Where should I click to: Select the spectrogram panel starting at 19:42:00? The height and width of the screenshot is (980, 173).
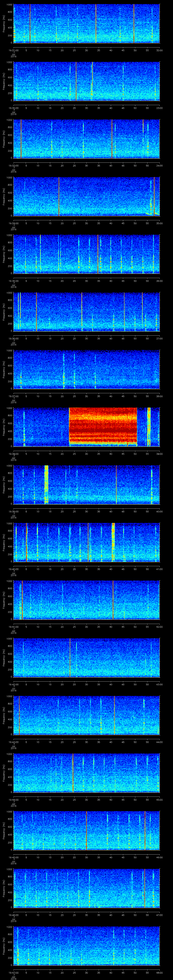86,658
